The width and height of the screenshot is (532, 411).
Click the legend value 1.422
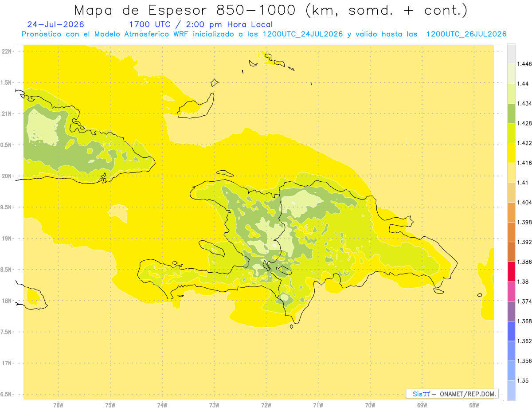[524, 143]
